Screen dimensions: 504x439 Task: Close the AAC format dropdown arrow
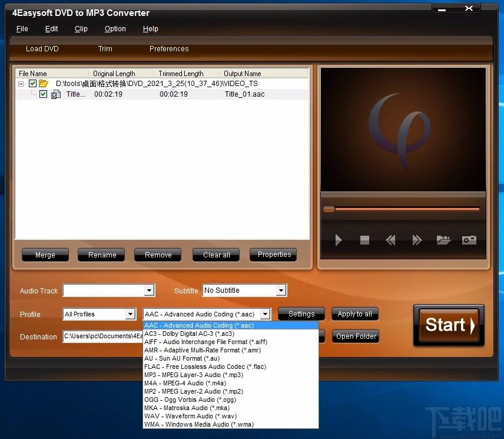[265, 314]
